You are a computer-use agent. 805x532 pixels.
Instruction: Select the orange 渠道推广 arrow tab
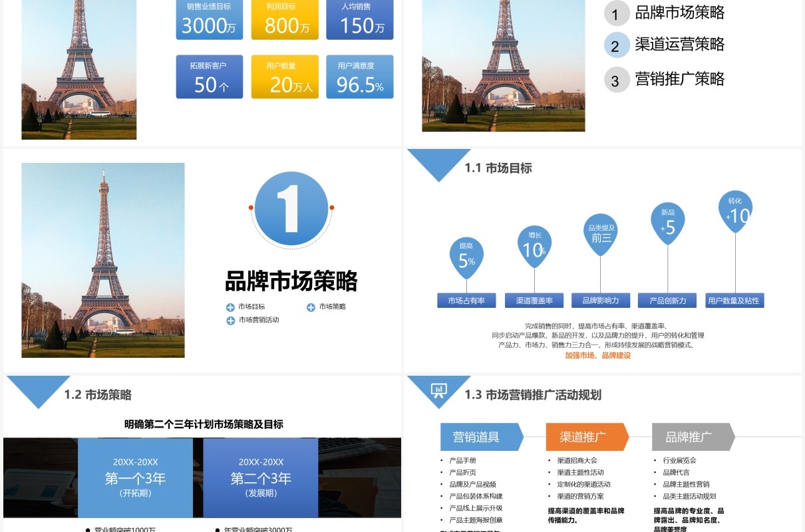pos(587,437)
